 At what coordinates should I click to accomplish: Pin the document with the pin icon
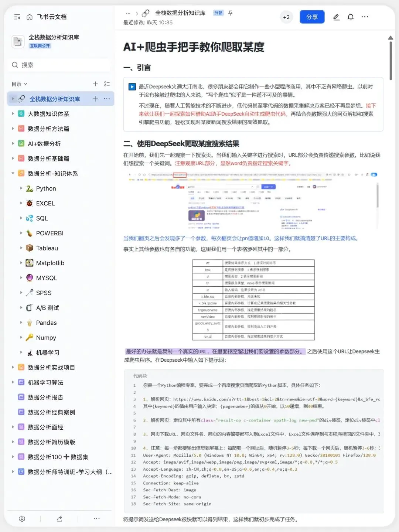pyautogui.click(x=230, y=13)
